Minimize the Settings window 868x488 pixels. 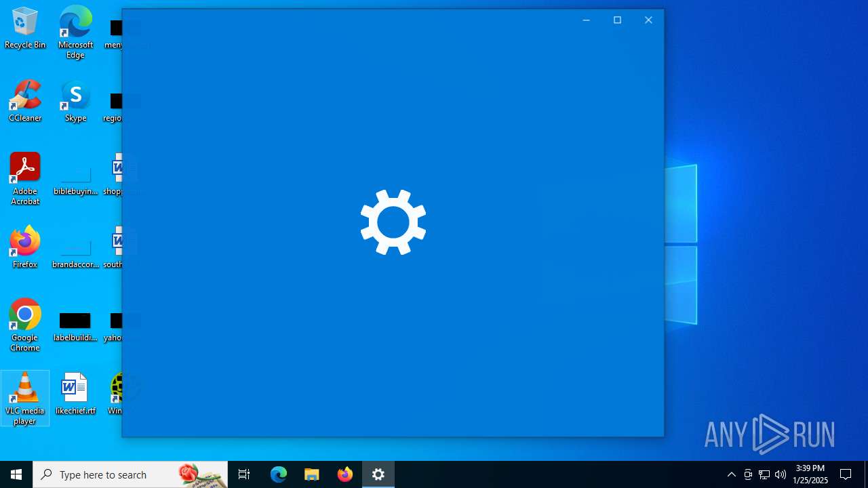coord(586,20)
